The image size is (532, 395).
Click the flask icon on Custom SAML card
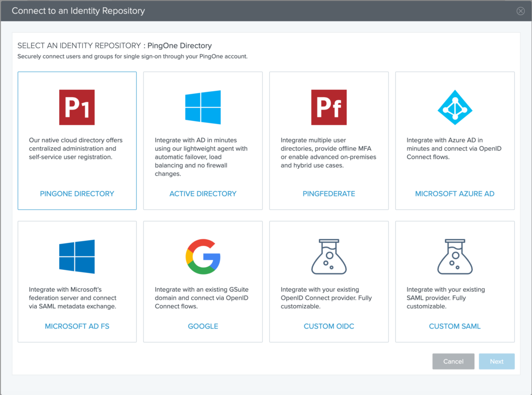[455, 256]
